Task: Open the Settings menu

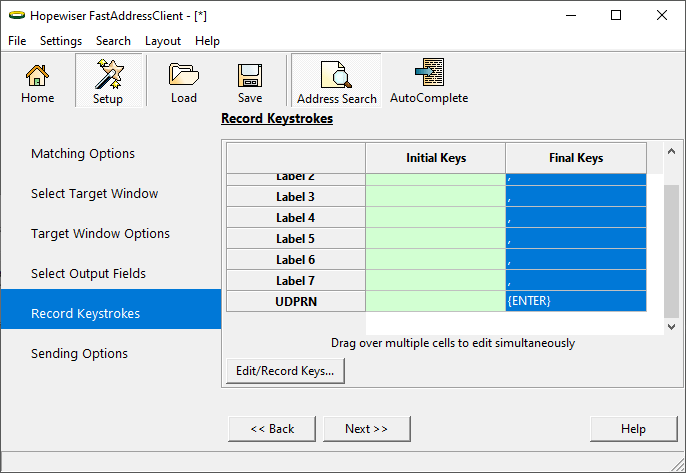Action: (x=61, y=41)
